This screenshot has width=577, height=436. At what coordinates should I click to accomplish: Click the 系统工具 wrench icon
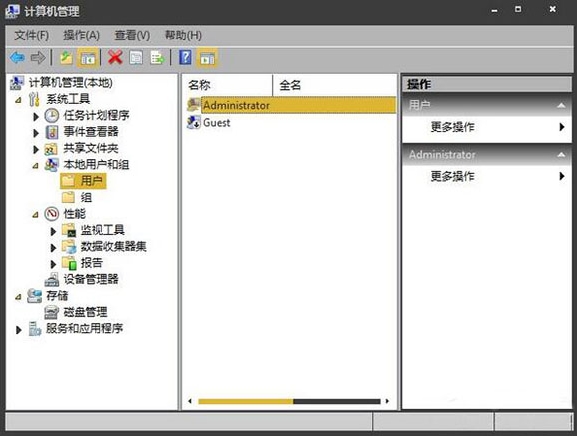[34, 99]
